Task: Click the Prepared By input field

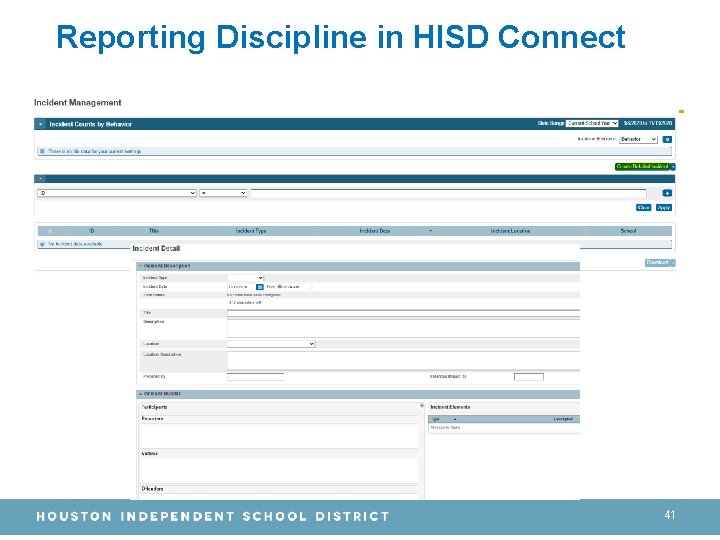Action: pyautogui.click(x=255, y=377)
